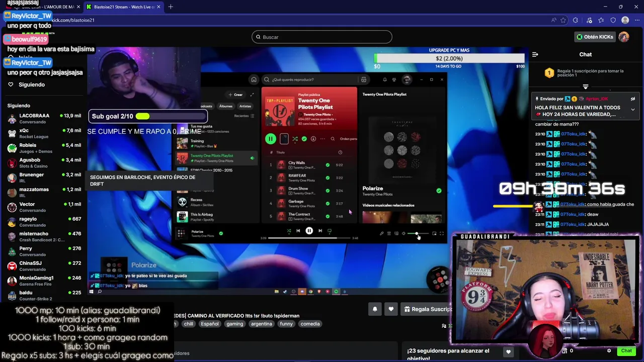Open xQc channel in sidebar

pos(44,133)
